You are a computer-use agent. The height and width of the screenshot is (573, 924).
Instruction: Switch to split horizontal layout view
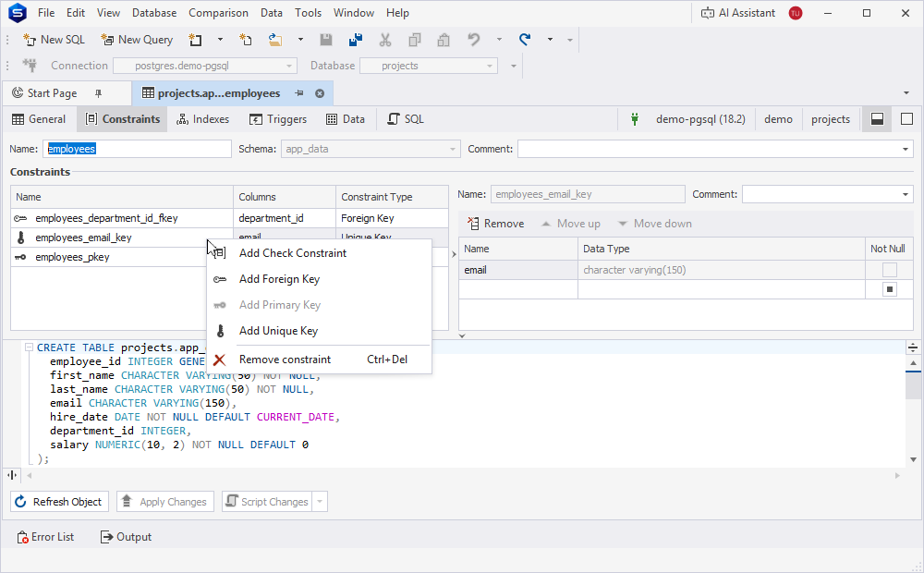coord(878,119)
